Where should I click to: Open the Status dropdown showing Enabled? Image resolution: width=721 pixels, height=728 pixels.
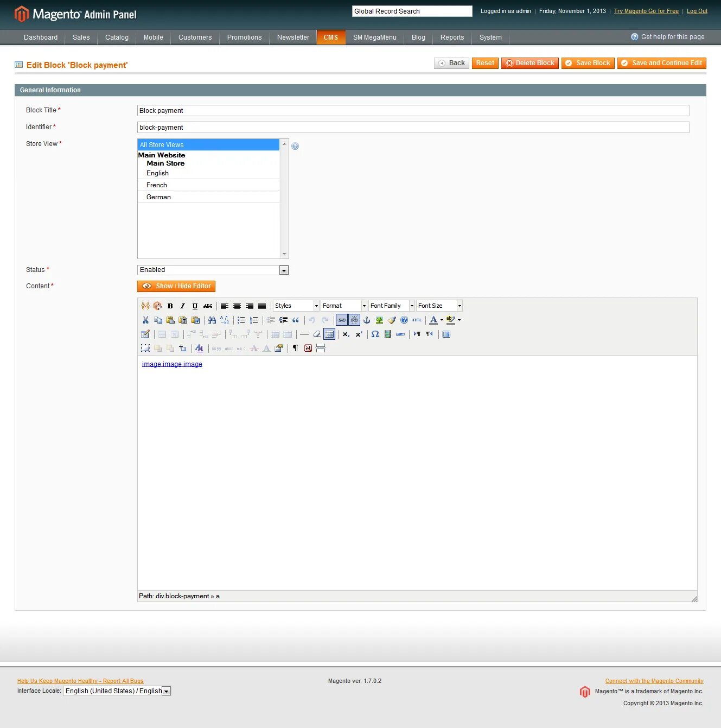213,270
